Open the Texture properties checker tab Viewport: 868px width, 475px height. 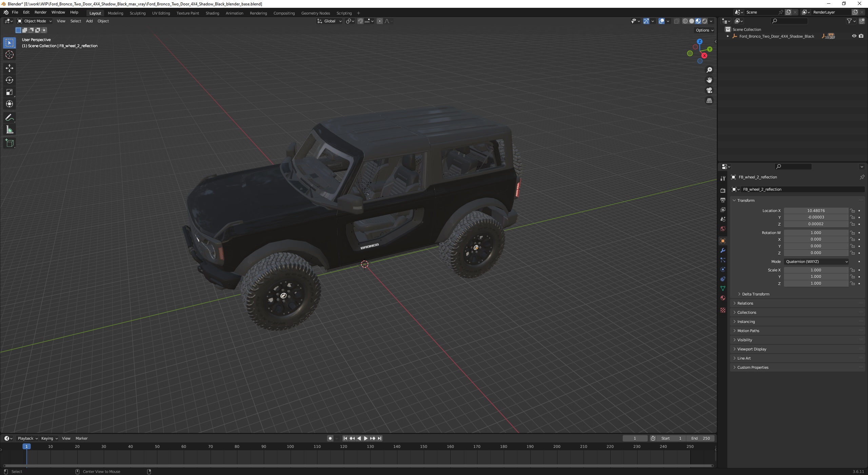[x=723, y=310]
